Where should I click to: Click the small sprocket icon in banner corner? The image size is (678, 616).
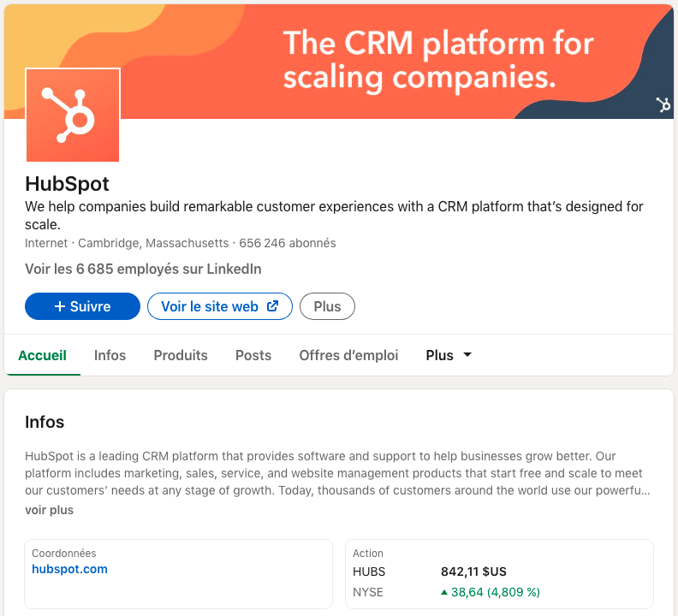pyautogui.click(x=663, y=104)
